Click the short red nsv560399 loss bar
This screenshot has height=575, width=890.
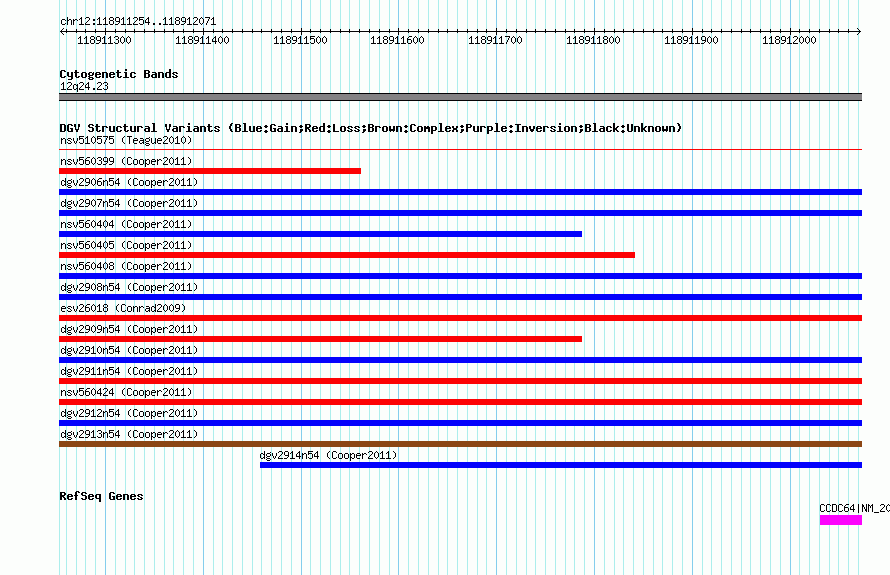[210, 171]
